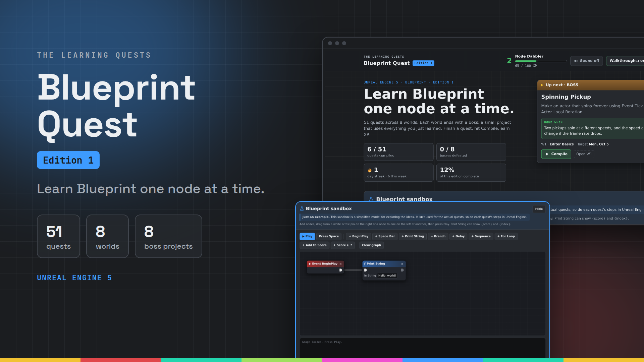Screen dimensions: 644x362
Task: Click 'Graph loaded. Press Play.' console output
Action: click(x=322, y=342)
